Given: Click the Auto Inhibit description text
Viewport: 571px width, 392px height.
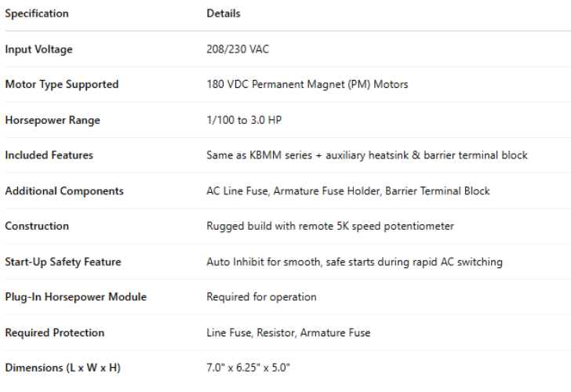Looking at the screenshot, I should pos(354,262).
